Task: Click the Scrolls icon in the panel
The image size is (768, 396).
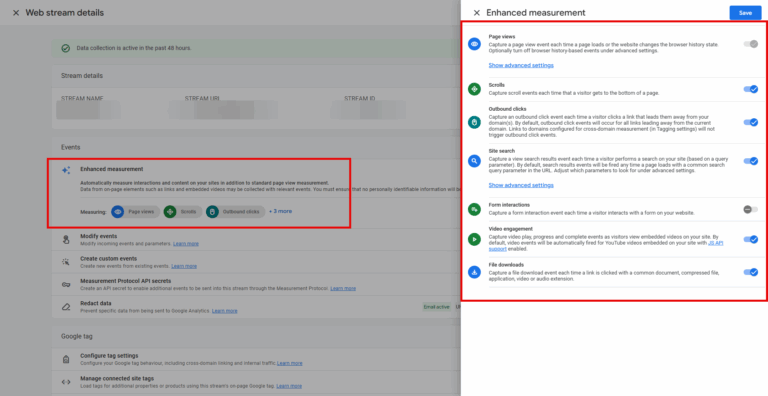Action: point(474,89)
